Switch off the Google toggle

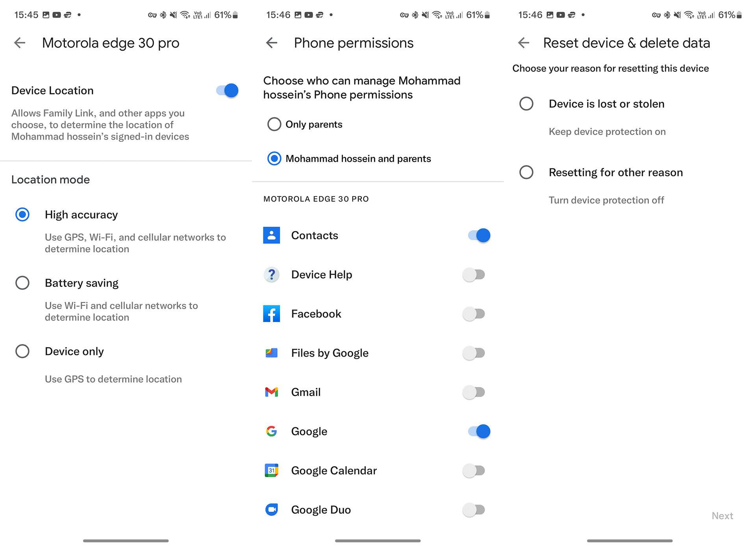pos(479,431)
